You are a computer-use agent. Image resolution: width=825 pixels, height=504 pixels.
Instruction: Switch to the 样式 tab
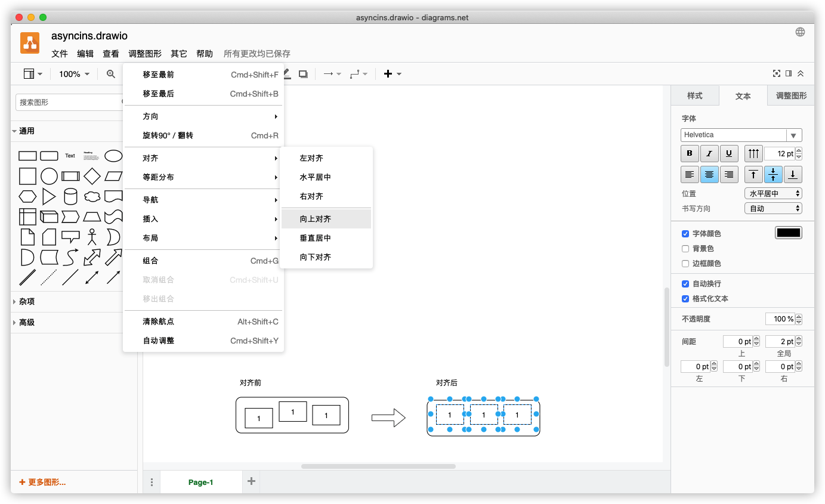(x=694, y=96)
